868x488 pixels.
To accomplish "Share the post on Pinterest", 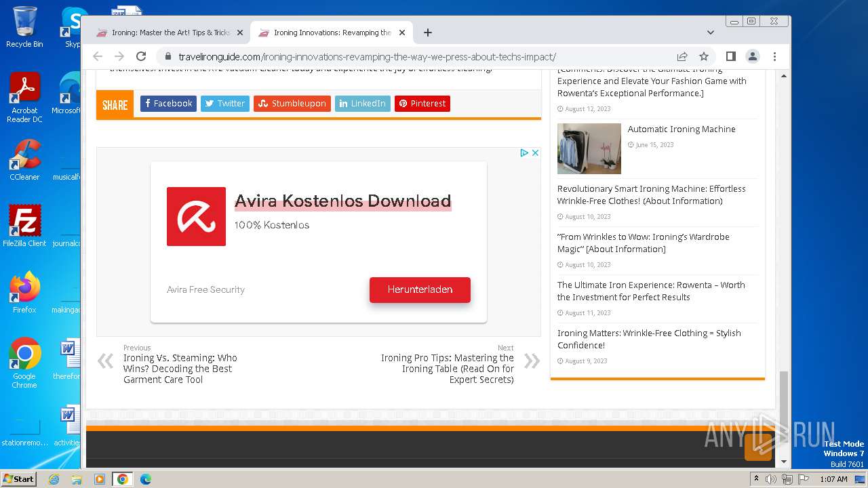I will pos(422,104).
